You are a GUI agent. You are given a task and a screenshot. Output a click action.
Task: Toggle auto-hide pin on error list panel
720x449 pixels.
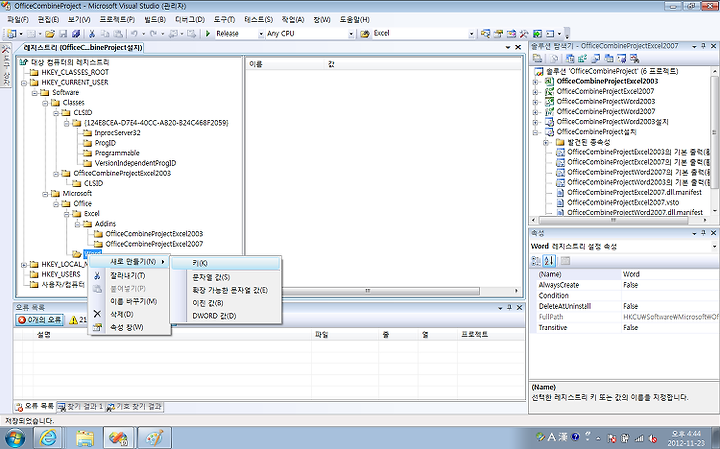pyautogui.click(x=509, y=308)
